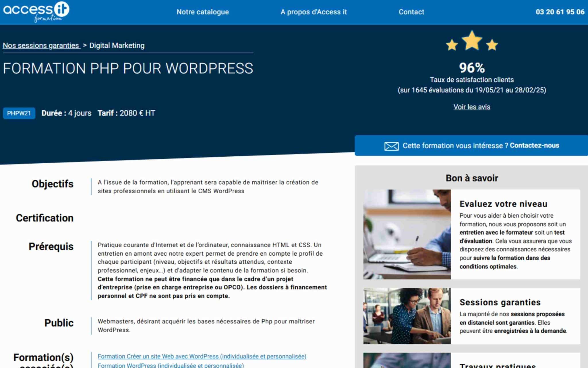
Task: Click the Certification section heading
Action: point(45,218)
